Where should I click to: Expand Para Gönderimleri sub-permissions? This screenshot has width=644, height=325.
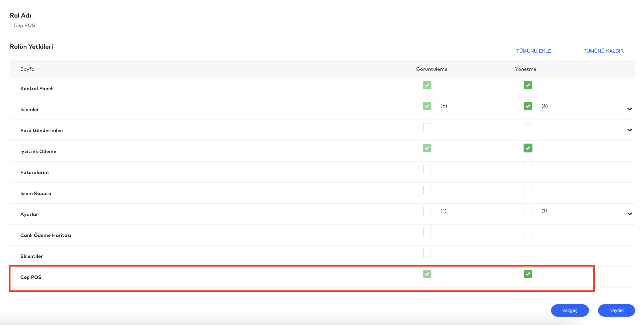pyautogui.click(x=630, y=130)
